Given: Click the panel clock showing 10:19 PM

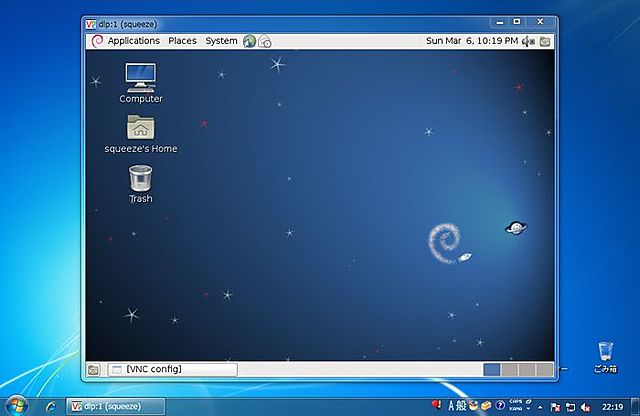Looking at the screenshot, I should tap(472, 41).
